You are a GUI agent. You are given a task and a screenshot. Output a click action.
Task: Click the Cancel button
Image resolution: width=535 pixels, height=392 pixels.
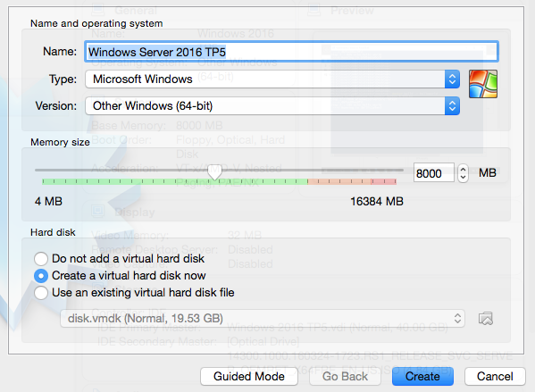click(495, 376)
